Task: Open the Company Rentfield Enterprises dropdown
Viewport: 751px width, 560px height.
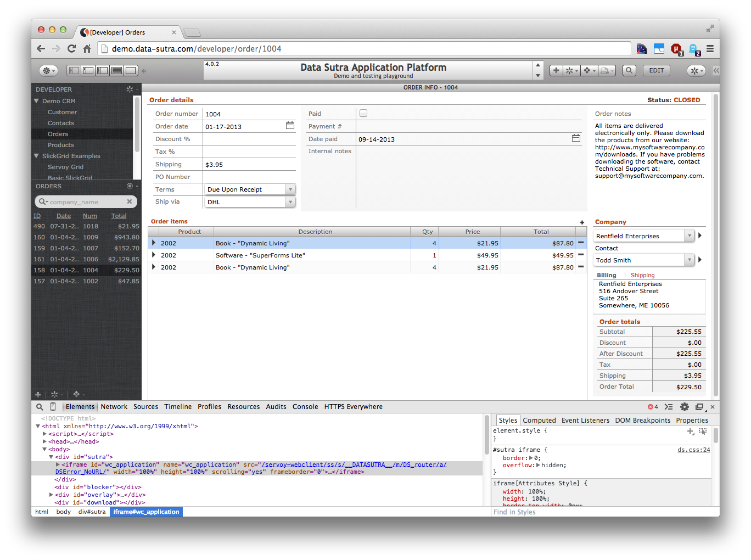Action: click(x=644, y=236)
